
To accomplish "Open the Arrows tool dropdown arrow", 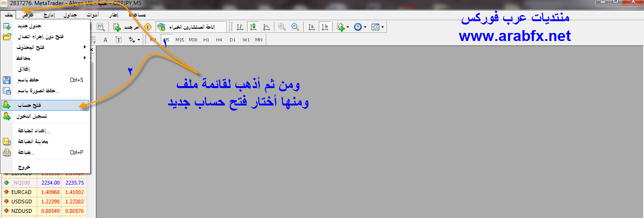I will click(139, 40).
